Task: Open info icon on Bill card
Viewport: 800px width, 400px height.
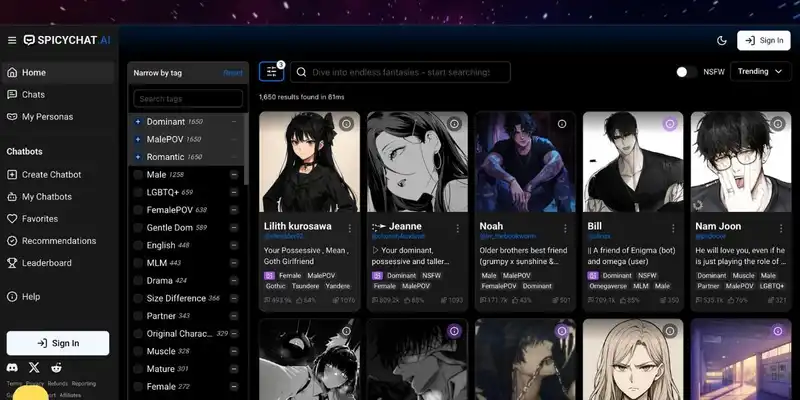Action: (670, 124)
